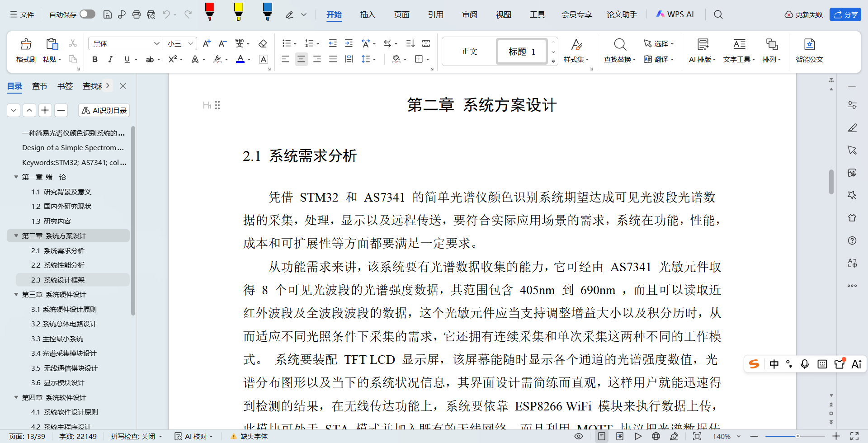Click the Undo arrow icon
868x443 pixels.
point(166,14)
